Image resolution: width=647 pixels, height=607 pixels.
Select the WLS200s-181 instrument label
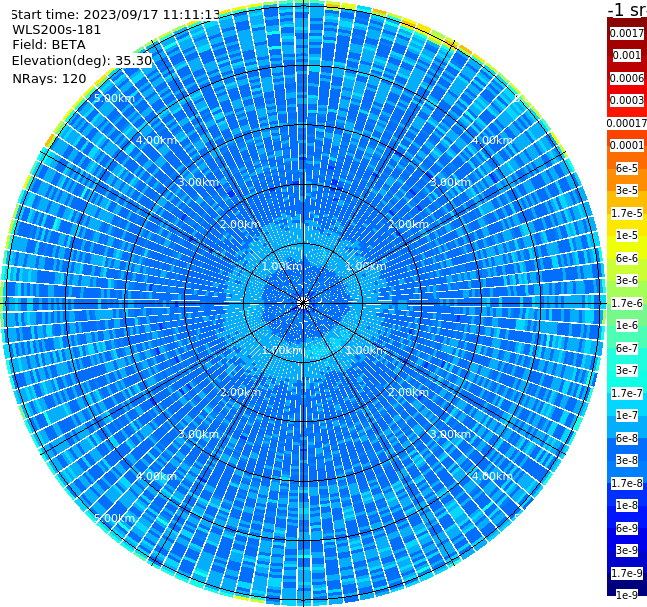[x=57, y=30]
